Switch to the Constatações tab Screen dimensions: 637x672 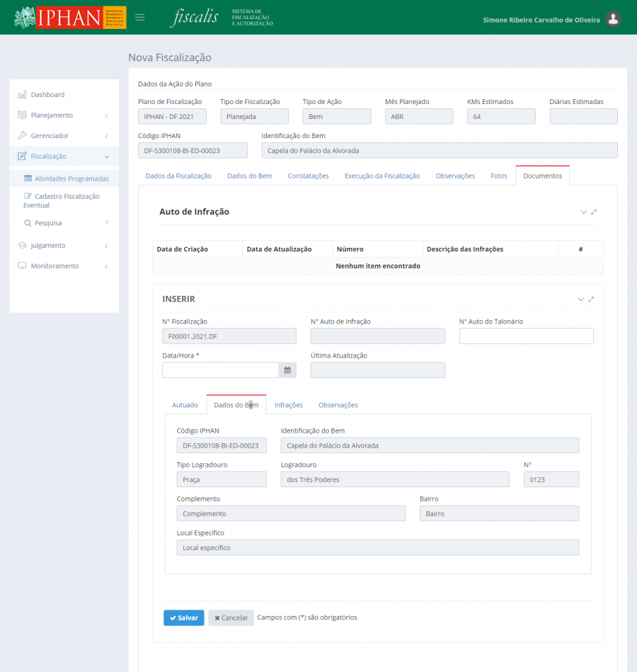tap(308, 176)
